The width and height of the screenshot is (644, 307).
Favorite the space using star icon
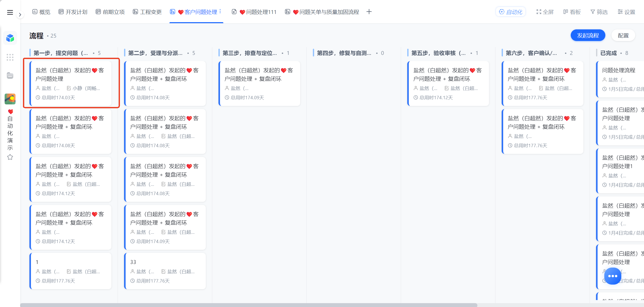pyautogui.click(x=10, y=157)
